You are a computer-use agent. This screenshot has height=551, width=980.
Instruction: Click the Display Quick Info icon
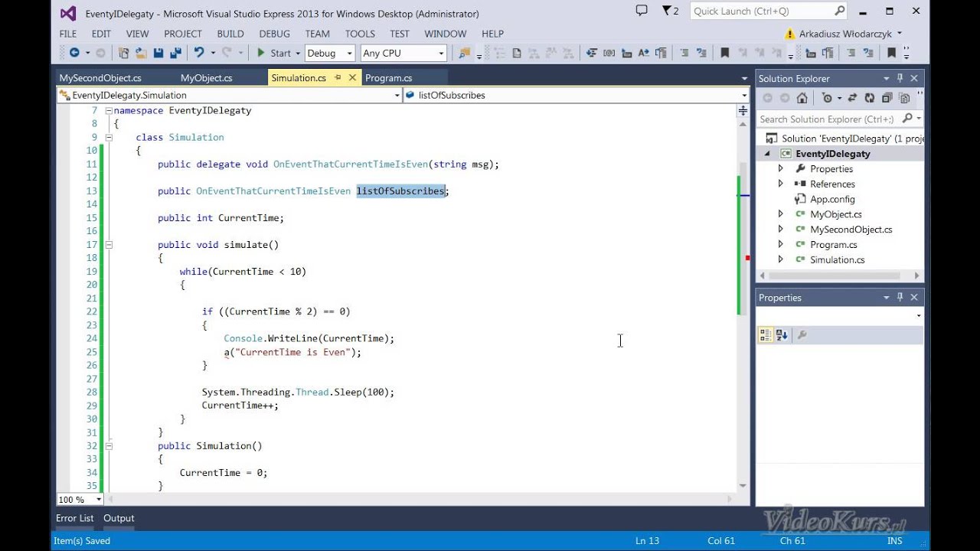point(626,53)
